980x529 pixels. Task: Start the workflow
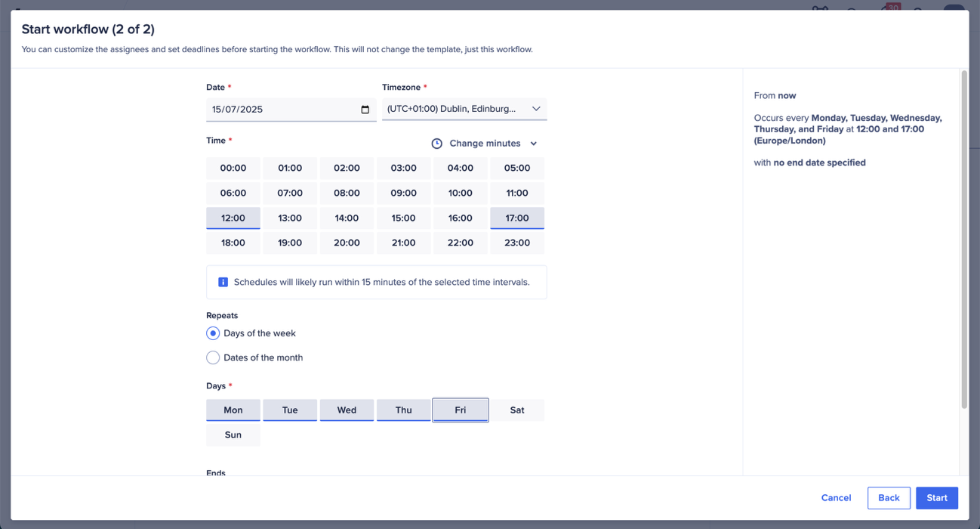pyautogui.click(x=937, y=498)
